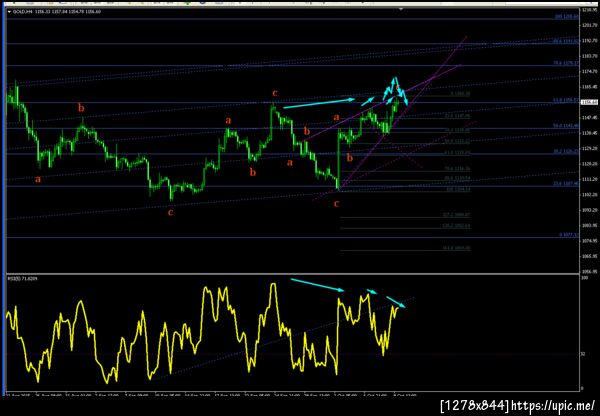The height and width of the screenshot is (416, 600).
Task: Click the 1147.45 price axis label
Action: pos(590,117)
